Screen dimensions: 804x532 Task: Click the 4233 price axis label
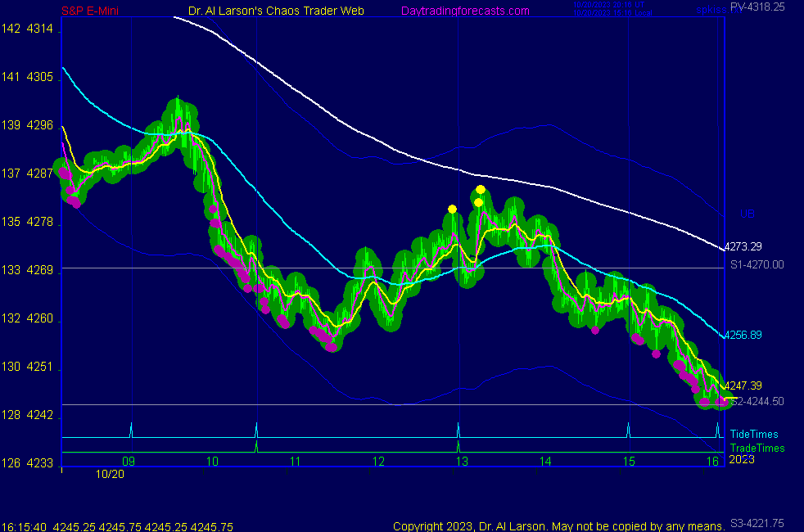(x=40, y=463)
